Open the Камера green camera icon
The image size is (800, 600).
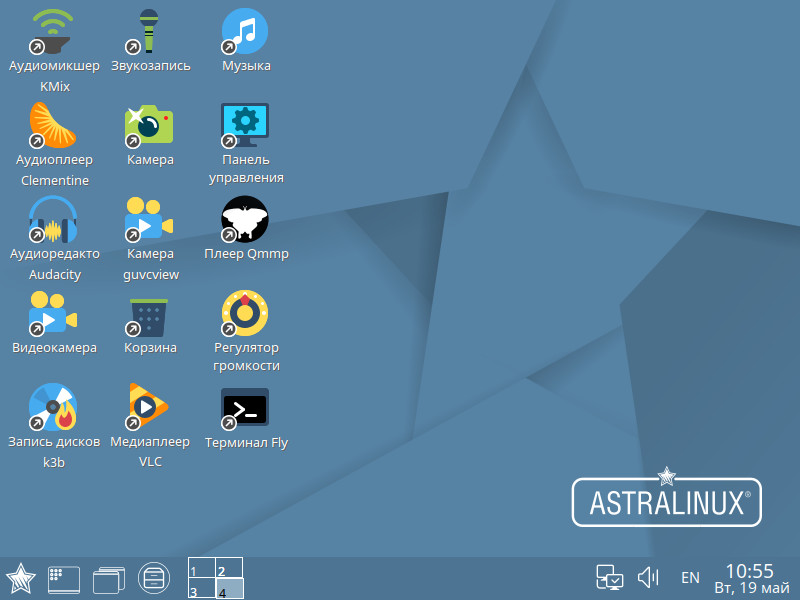tap(149, 126)
